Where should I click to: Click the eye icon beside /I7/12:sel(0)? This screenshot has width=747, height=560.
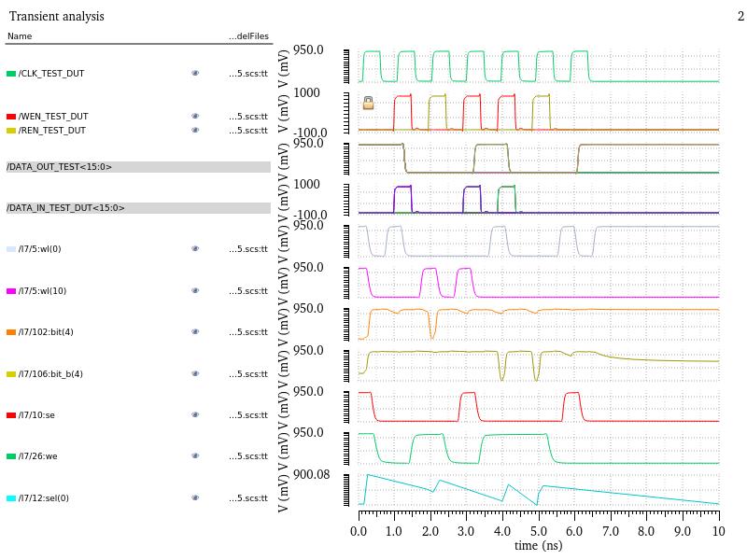tap(195, 498)
